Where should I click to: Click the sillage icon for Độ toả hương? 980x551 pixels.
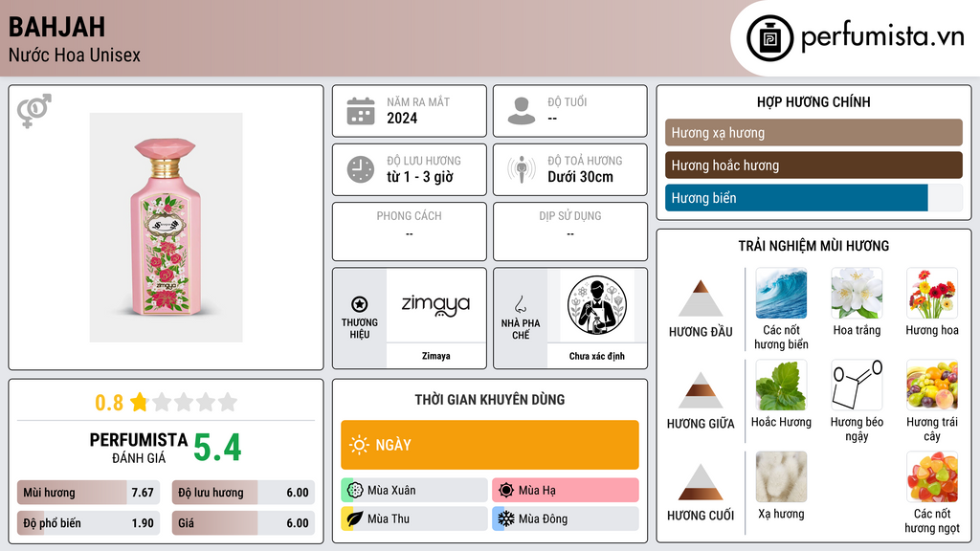pos(522,169)
